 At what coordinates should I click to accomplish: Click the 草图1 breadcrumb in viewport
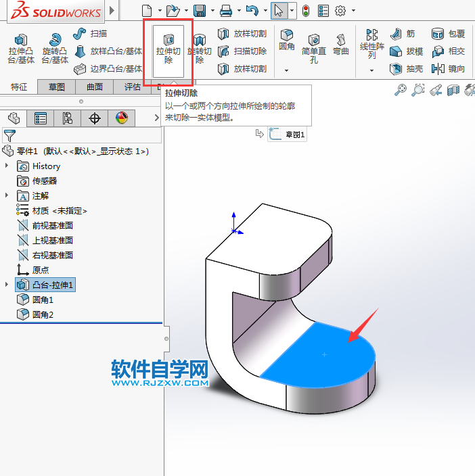(x=288, y=134)
